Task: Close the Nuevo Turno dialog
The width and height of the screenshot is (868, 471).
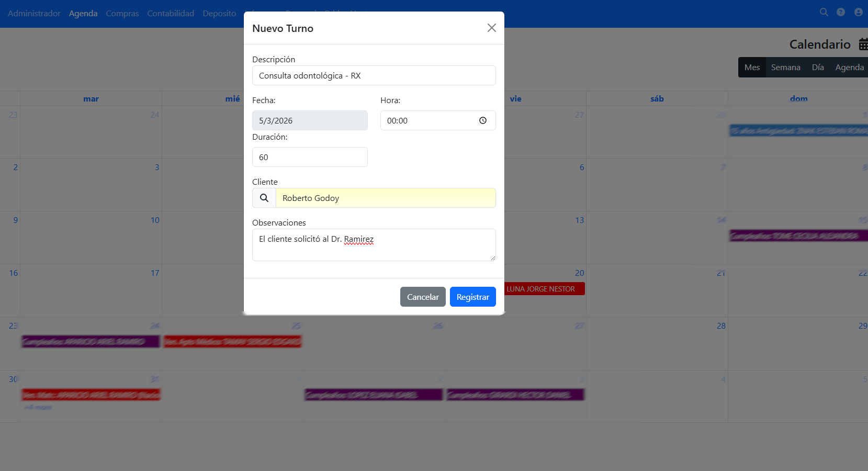Action: [x=491, y=28]
